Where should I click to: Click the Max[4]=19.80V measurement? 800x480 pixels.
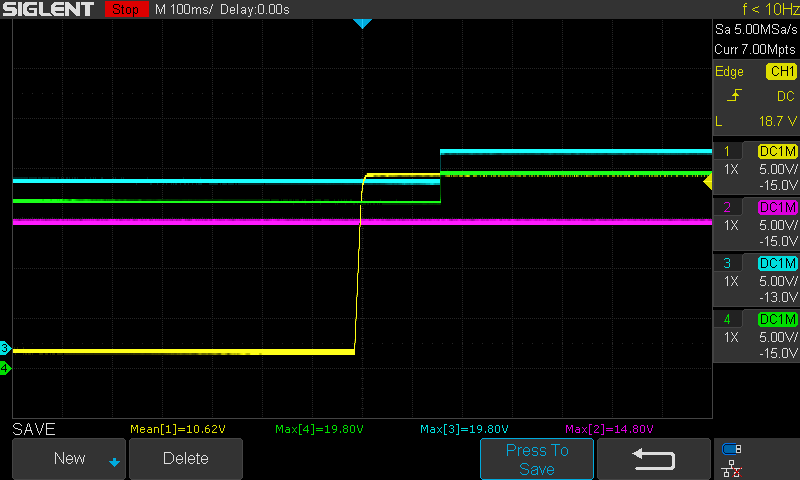pos(319,429)
